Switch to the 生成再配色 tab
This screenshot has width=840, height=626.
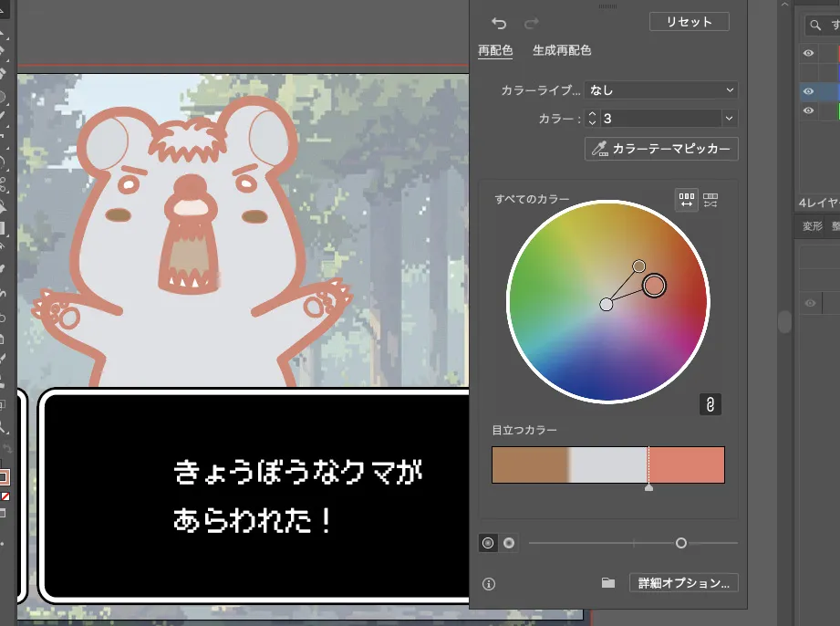point(562,51)
